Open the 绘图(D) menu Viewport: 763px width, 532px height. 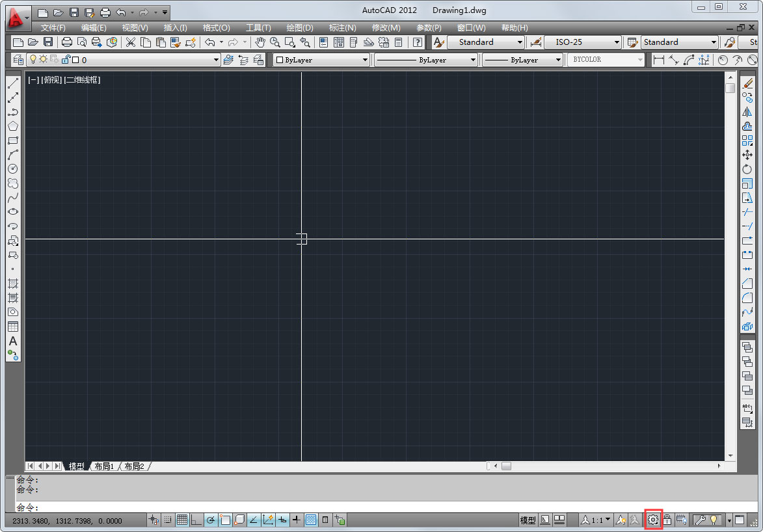pos(300,27)
